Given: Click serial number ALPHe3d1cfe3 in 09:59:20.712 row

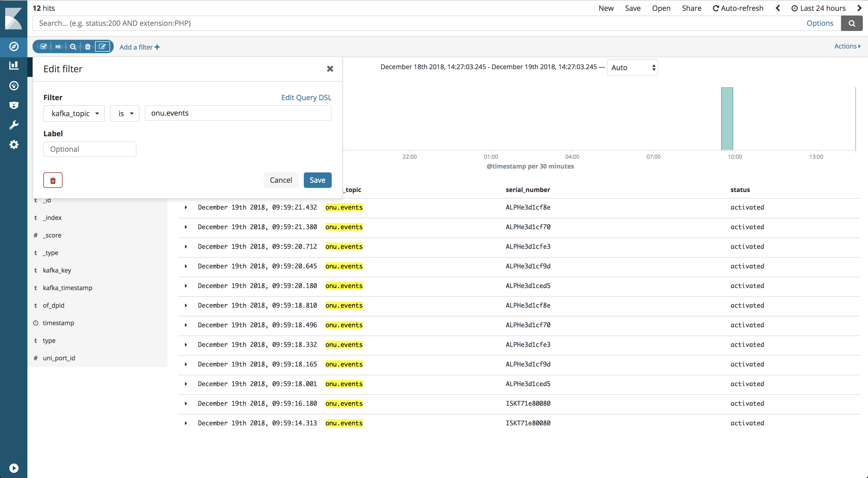Looking at the screenshot, I should point(528,246).
